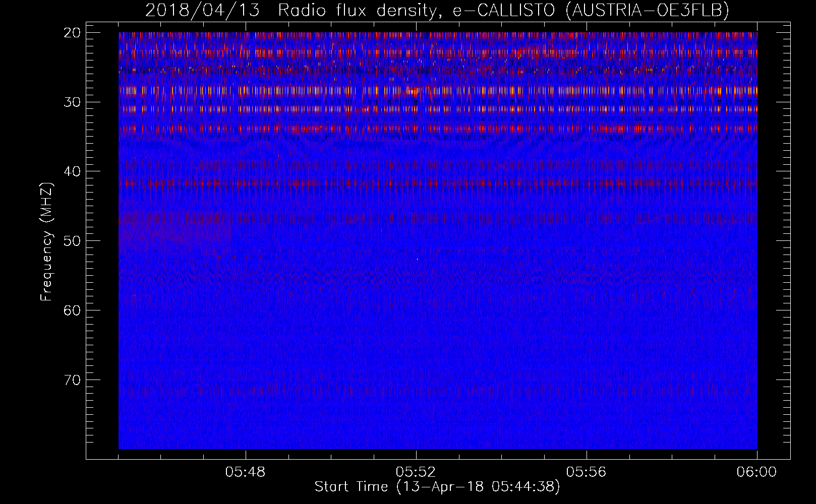Click the 50 MHz frequency tick label

pyautogui.click(x=73, y=241)
